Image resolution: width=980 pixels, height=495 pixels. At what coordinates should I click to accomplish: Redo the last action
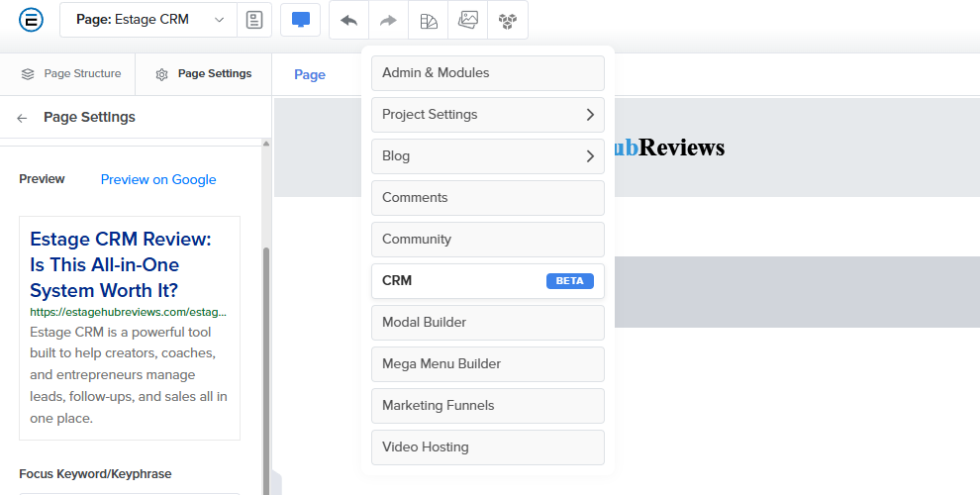coord(388,20)
